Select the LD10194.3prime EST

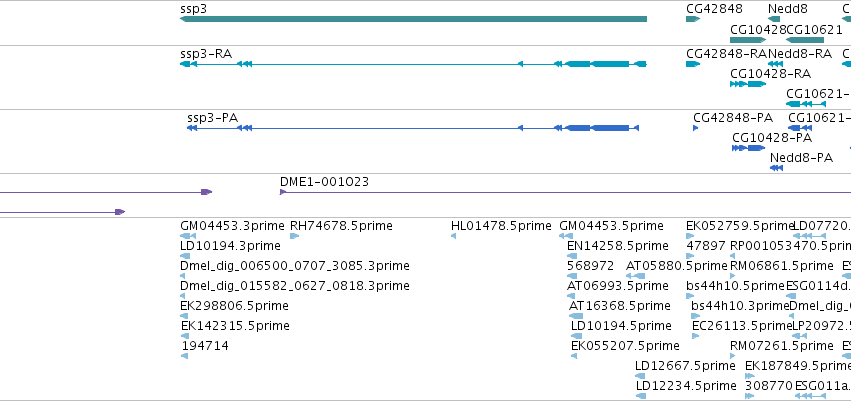(x=183, y=256)
